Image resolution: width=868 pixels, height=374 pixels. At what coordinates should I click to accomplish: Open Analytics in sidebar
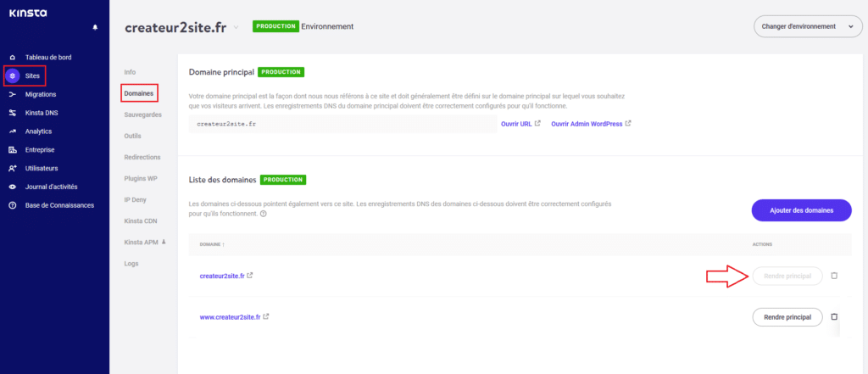pos(38,131)
